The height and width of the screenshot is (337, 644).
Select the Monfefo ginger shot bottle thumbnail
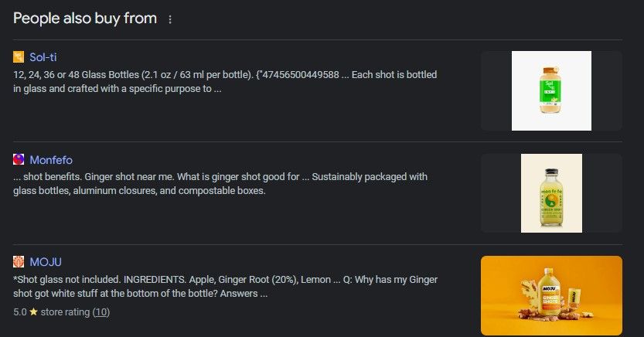click(551, 193)
